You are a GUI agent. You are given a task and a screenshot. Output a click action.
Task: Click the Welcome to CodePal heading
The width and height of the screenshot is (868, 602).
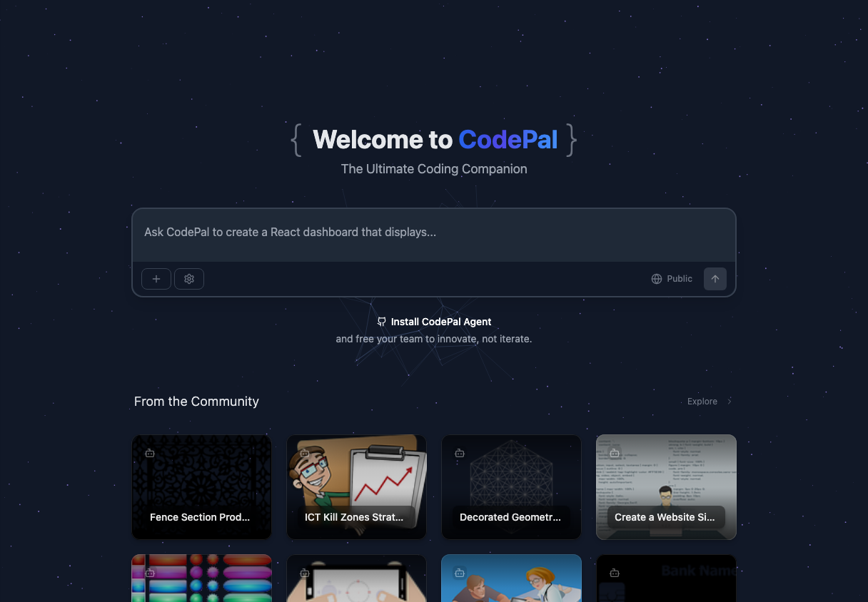tap(434, 139)
